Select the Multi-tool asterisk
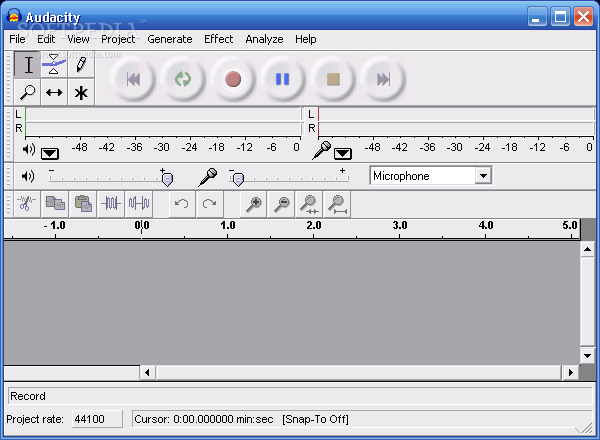 pos(81,92)
